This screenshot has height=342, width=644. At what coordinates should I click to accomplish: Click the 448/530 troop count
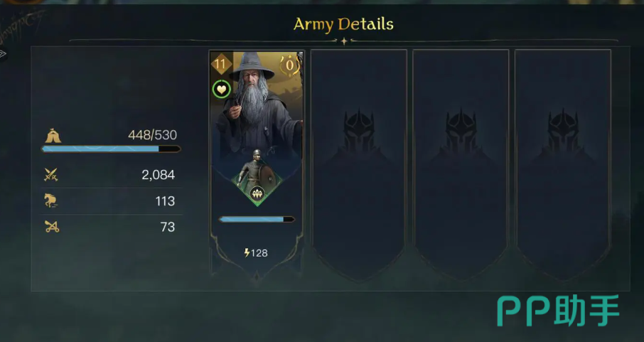point(152,135)
